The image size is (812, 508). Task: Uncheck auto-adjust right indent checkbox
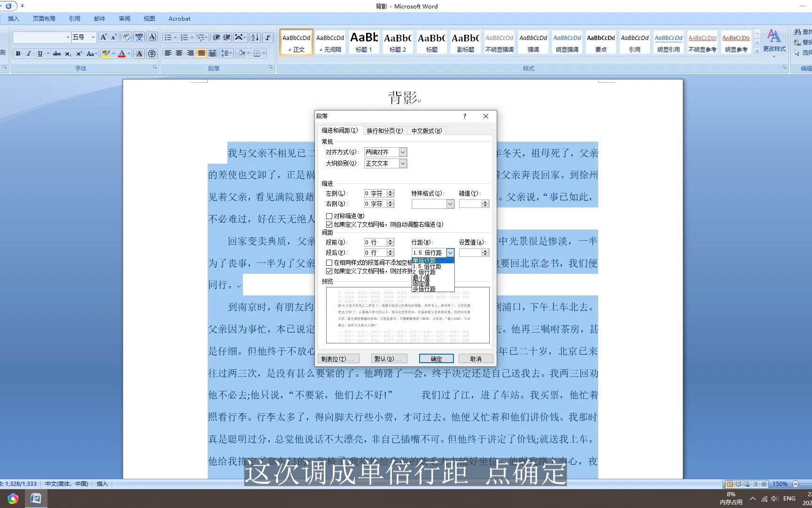tap(329, 224)
